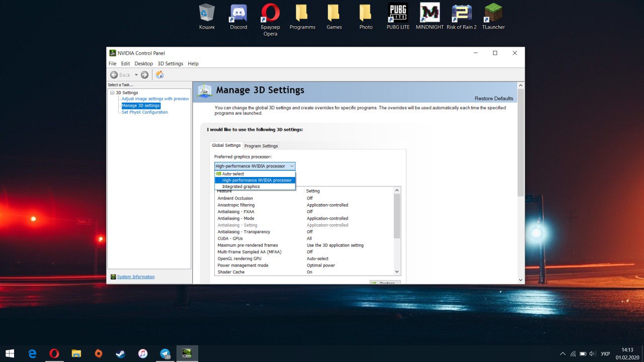Open the System Information link
Screen dimensions: 644x362
(136, 277)
